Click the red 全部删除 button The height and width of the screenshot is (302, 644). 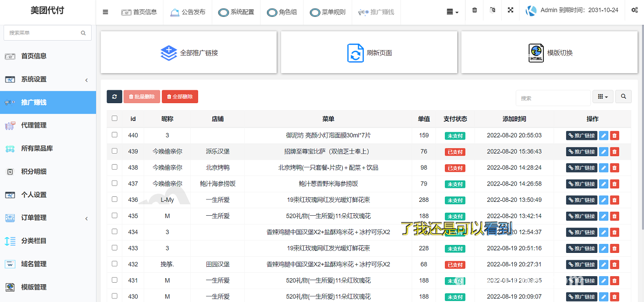click(180, 97)
